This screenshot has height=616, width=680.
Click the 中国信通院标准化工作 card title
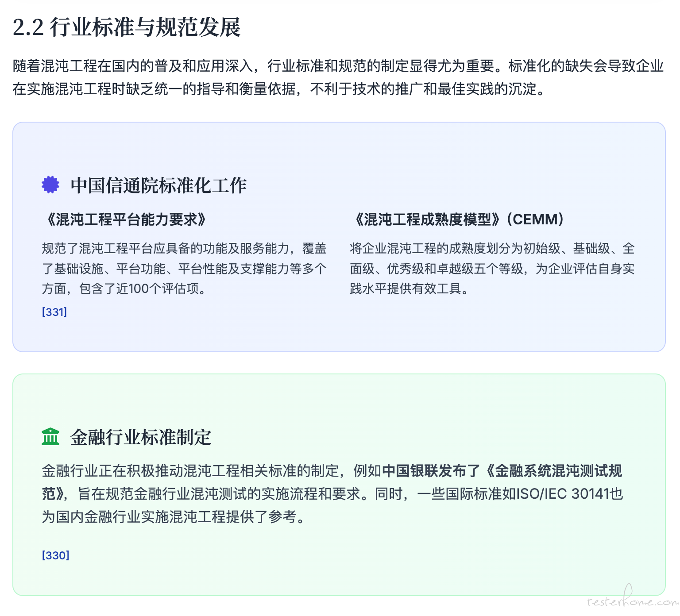158,185
